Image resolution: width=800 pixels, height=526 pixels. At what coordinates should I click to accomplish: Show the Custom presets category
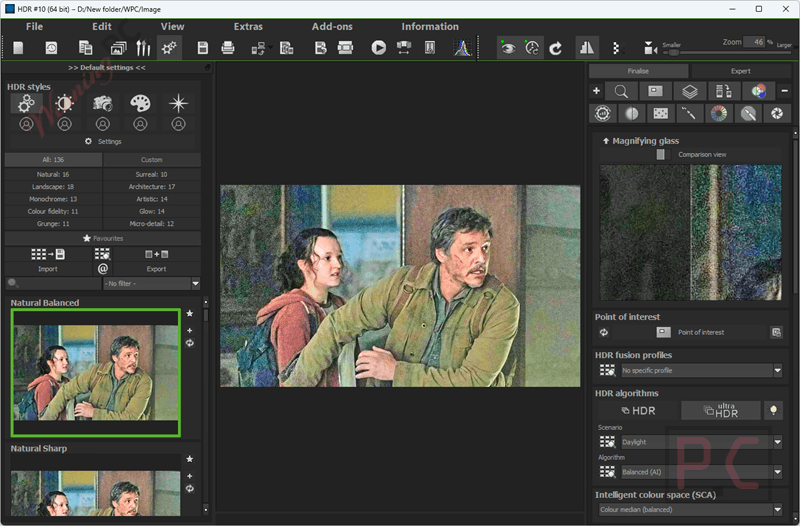(x=152, y=160)
